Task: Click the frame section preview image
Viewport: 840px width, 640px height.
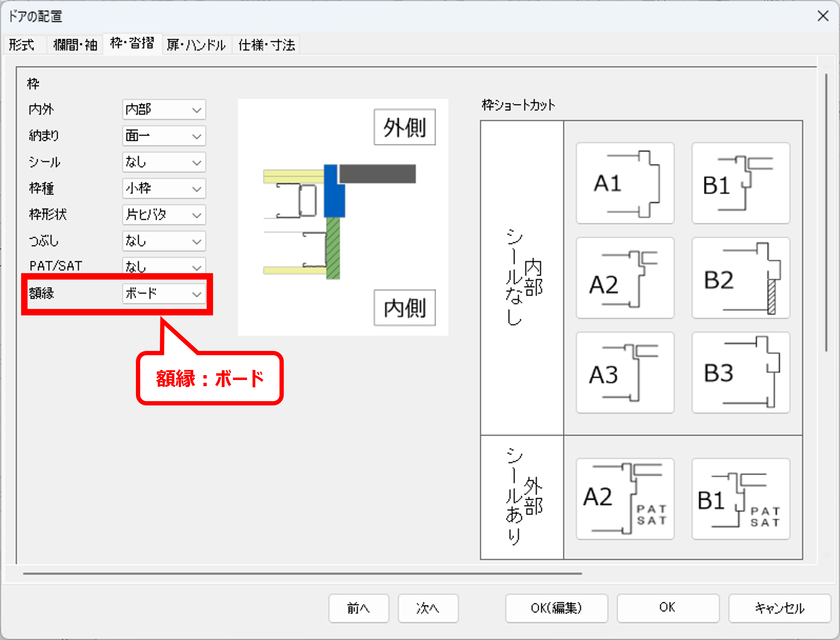Action: [x=343, y=217]
